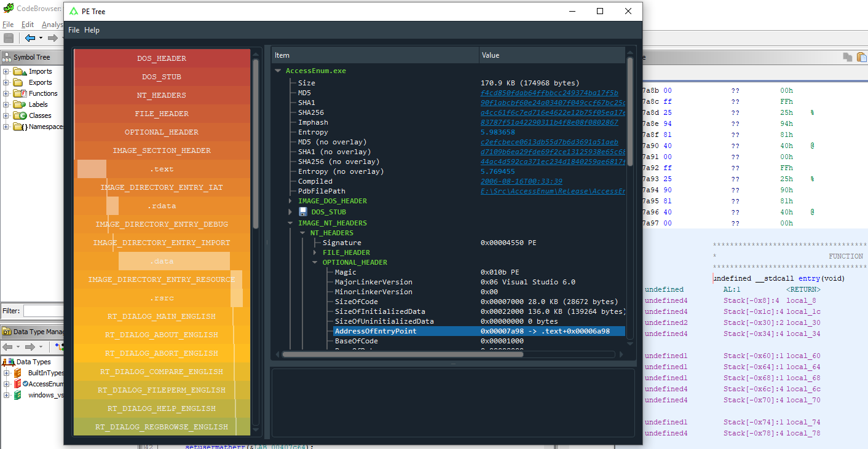The height and width of the screenshot is (449, 868).
Task: Click the DOS_STUB save disk icon
Action: click(x=302, y=212)
